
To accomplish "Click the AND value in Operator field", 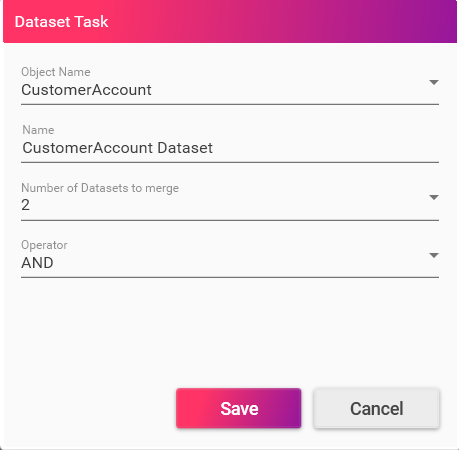I will click(37, 263).
